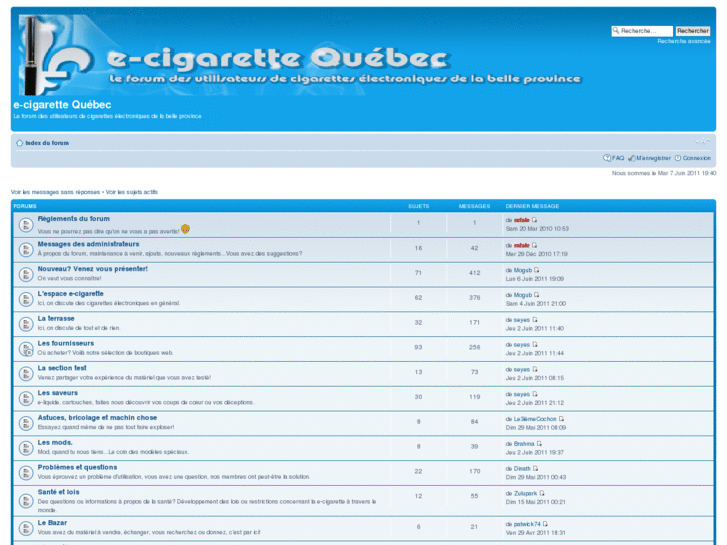
Task: Click the forum icon beside Le Bazar
Action: 26,528
